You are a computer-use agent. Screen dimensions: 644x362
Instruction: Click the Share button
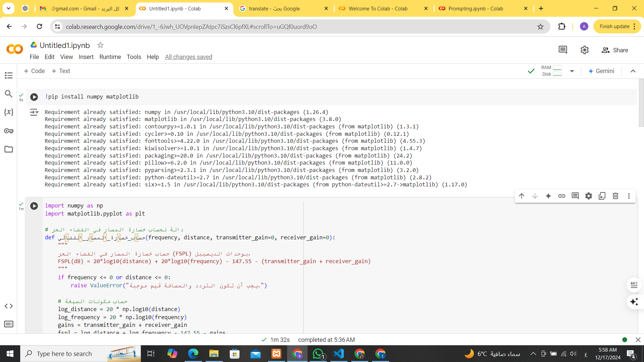click(615, 50)
